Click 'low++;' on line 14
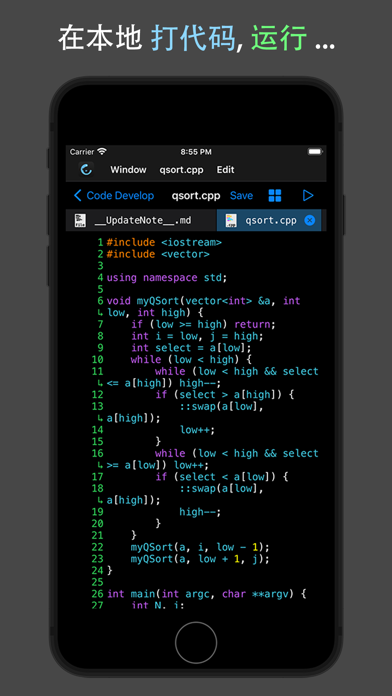This screenshot has height=696, width=392. [x=198, y=430]
